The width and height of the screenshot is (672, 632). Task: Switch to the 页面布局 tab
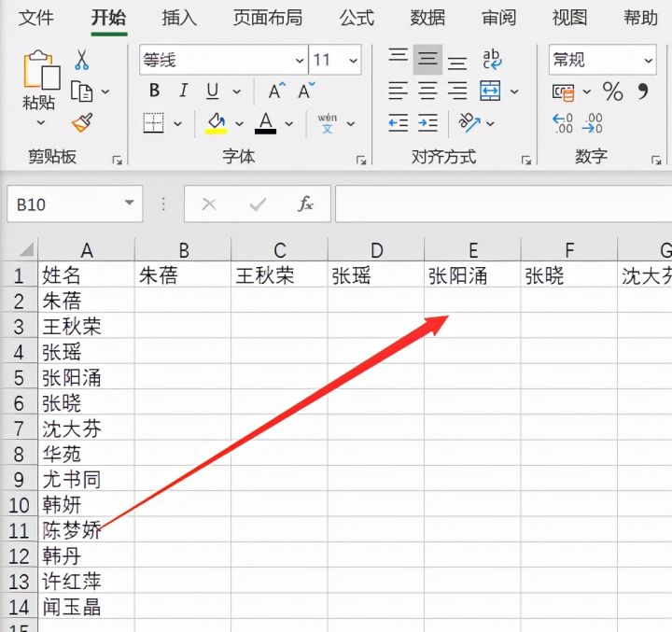[x=268, y=18]
